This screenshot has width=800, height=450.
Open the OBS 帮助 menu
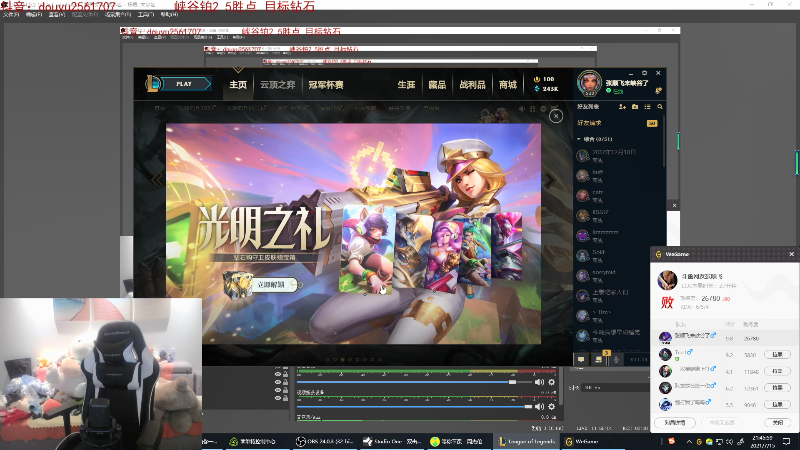169,15
